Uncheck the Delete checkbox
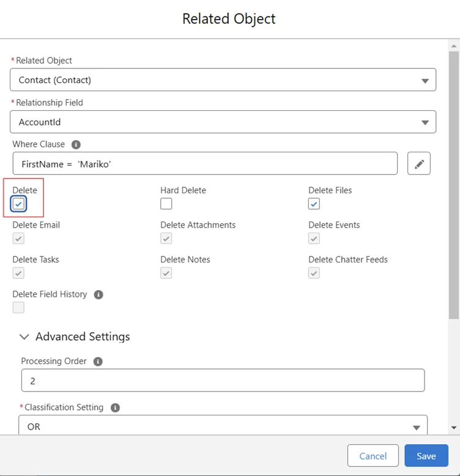Image resolution: width=460 pixels, height=476 pixels. coord(19,204)
